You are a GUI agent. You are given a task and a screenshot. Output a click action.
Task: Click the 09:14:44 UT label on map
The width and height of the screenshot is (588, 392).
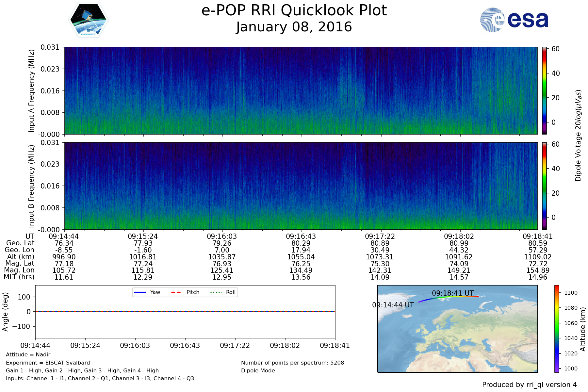(x=393, y=305)
